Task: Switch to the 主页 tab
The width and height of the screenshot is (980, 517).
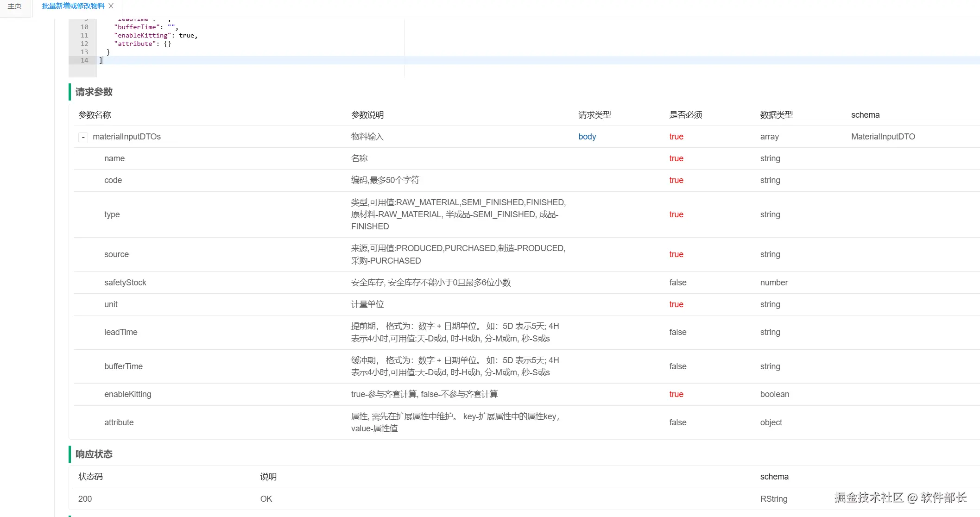Action: pyautogui.click(x=15, y=6)
